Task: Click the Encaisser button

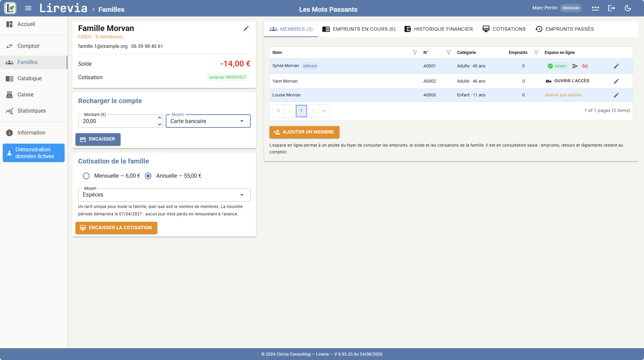Action: click(98, 139)
